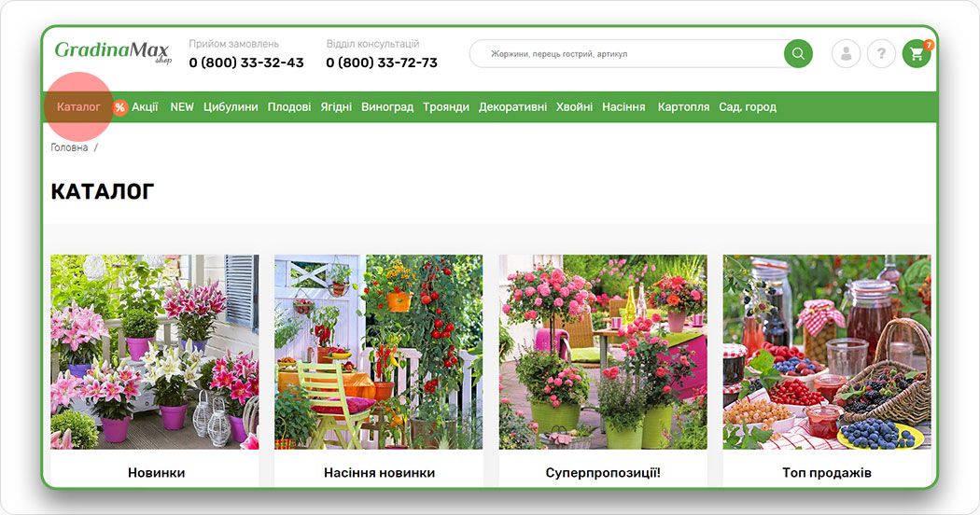Go to the NEW section
Viewport: 980px width, 515px height.
182,107
